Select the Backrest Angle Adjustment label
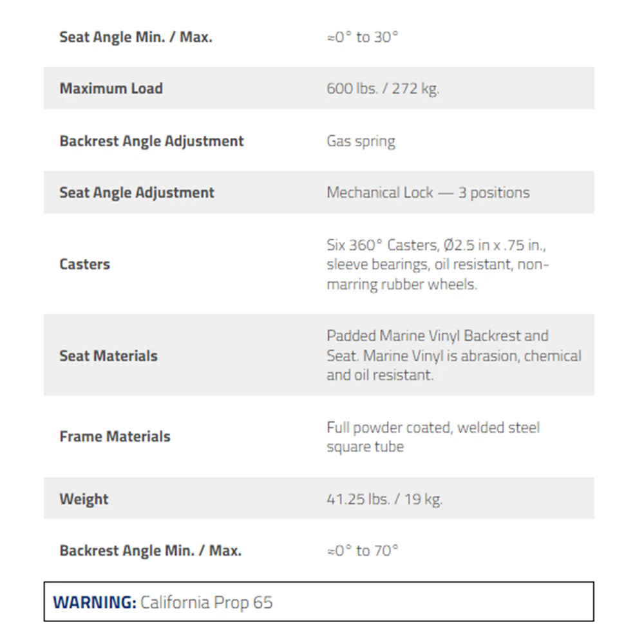The image size is (644, 644). click(151, 141)
